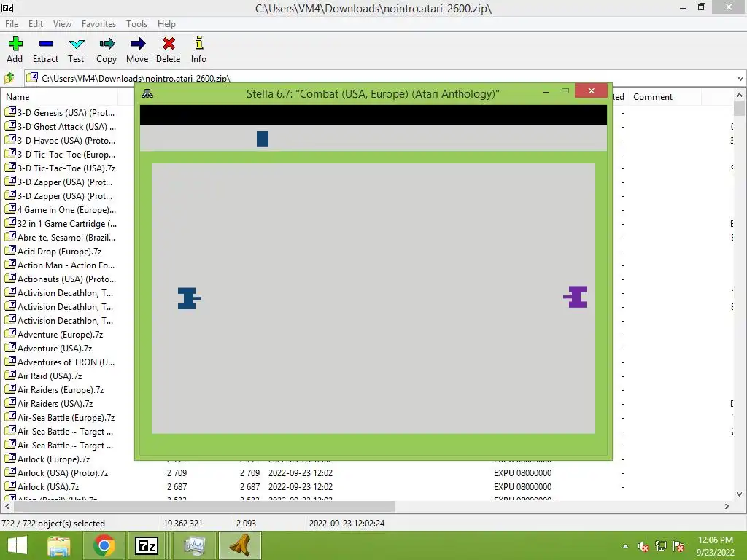Switch to Stella emulator on taskbar

pyautogui.click(x=239, y=545)
